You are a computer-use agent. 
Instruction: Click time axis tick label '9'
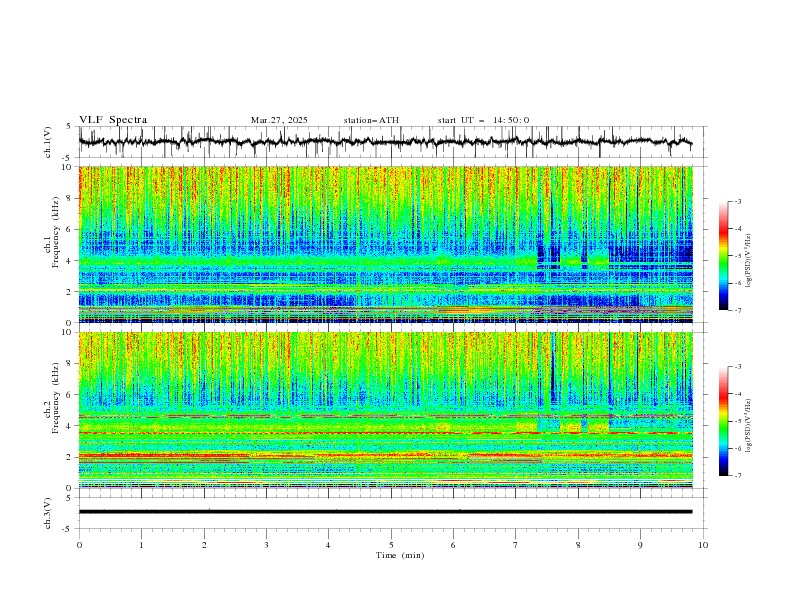point(640,545)
